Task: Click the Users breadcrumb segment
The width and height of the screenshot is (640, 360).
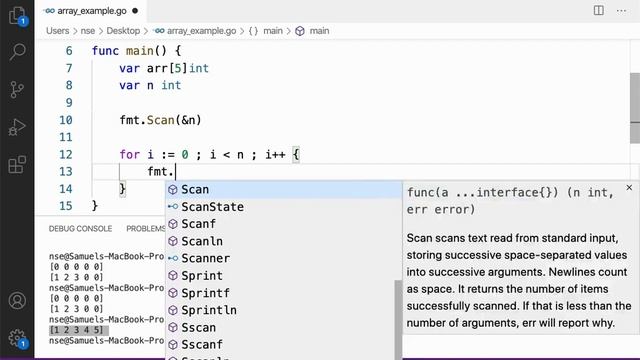Action: tap(58, 31)
